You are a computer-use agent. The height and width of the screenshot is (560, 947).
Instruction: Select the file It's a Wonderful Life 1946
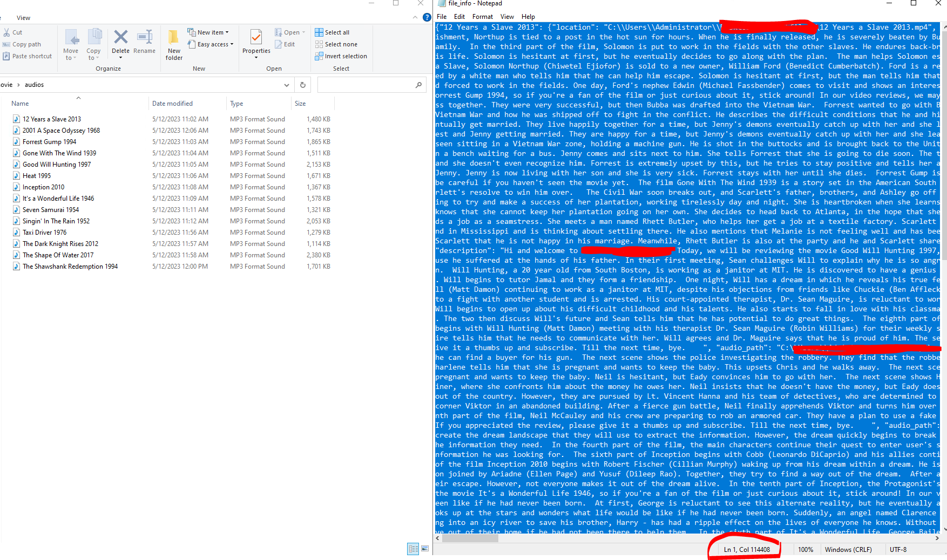58,199
